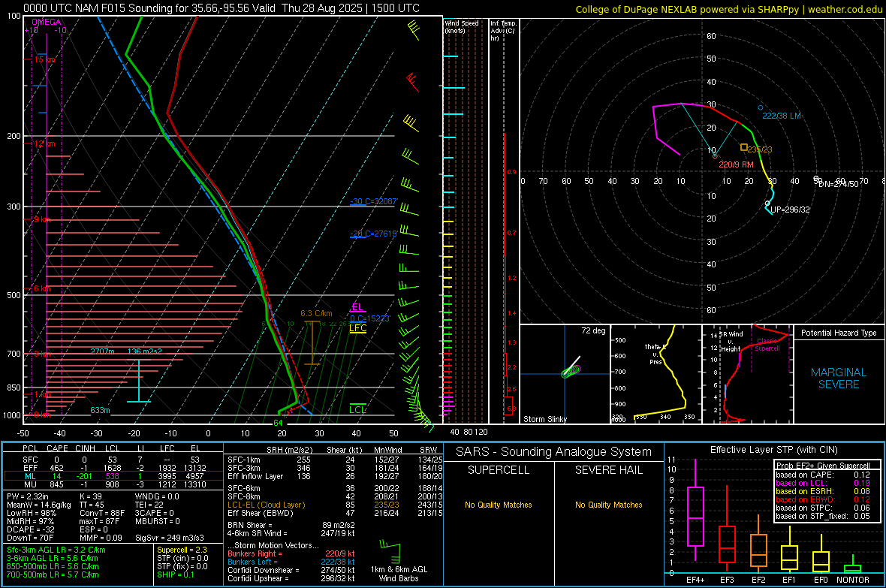Click the OMEGA label on the skew-T
Image resolution: width=886 pixels, height=588 pixels.
click(47, 22)
